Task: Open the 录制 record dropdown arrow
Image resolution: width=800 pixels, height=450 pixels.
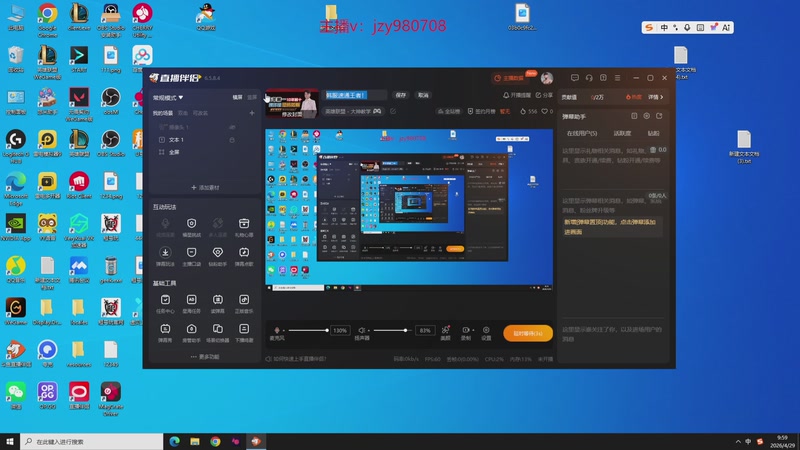Action: pyautogui.click(x=473, y=330)
